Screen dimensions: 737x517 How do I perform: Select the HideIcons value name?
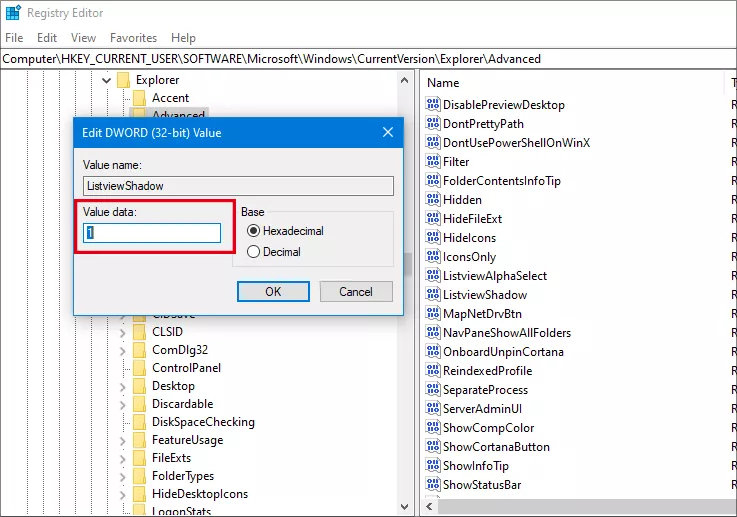[469, 238]
